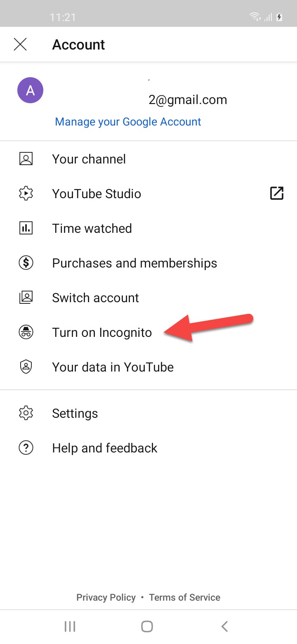Screen dimensions: 297x644
Task: Tap the Help question mark icon
Action: click(x=26, y=448)
